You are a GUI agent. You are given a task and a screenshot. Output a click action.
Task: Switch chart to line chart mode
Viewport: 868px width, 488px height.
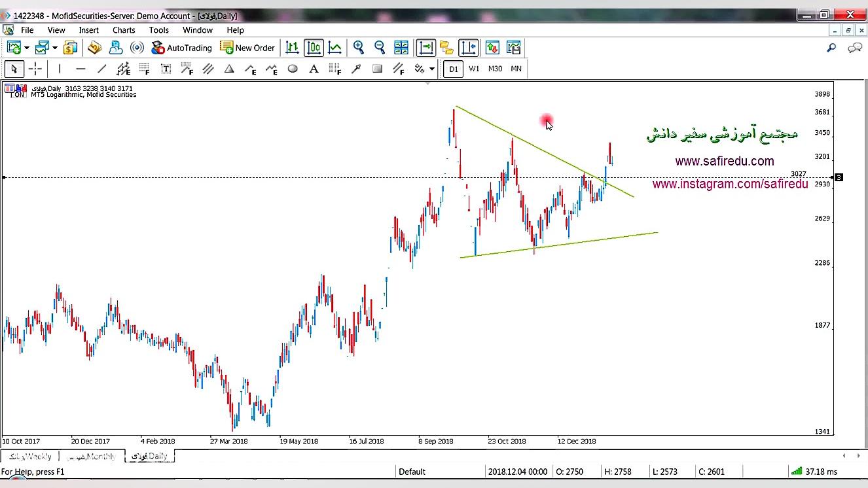(x=335, y=48)
